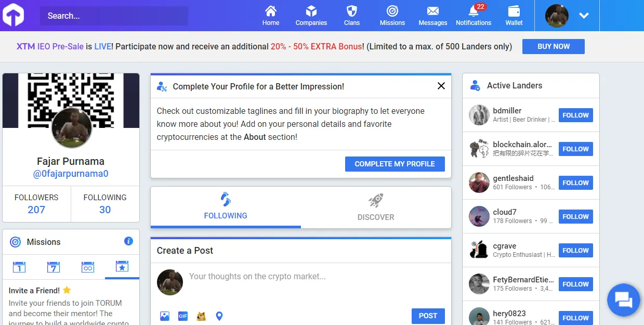The width and height of the screenshot is (644, 325).
Task: Click the BUY NOW button
Action: click(x=554, y=46)
